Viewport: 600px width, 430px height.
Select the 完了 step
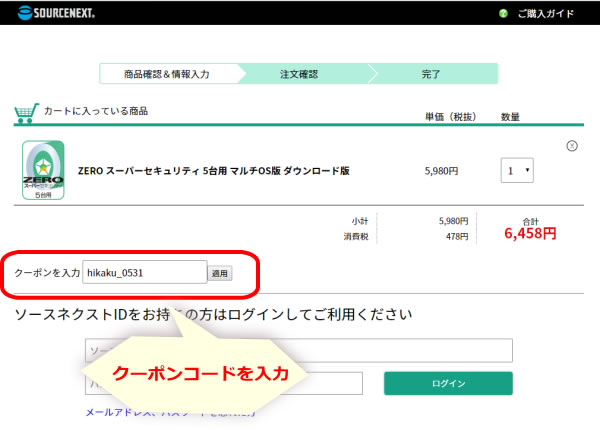pos(431,74)
